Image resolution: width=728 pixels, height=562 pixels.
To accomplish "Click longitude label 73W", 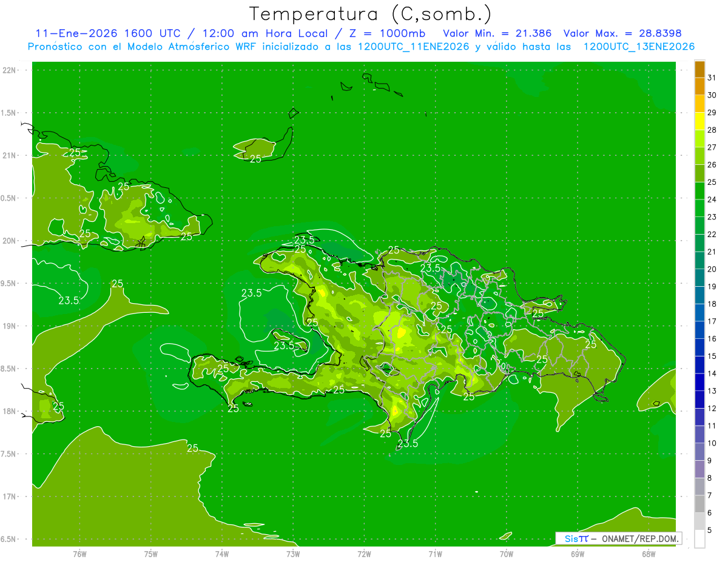I will (x=293, y=554).
